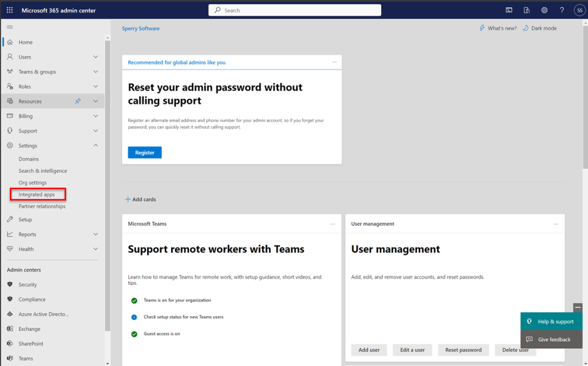
Task: Open help via the question mark icon
Action: (x=562, y=10)
